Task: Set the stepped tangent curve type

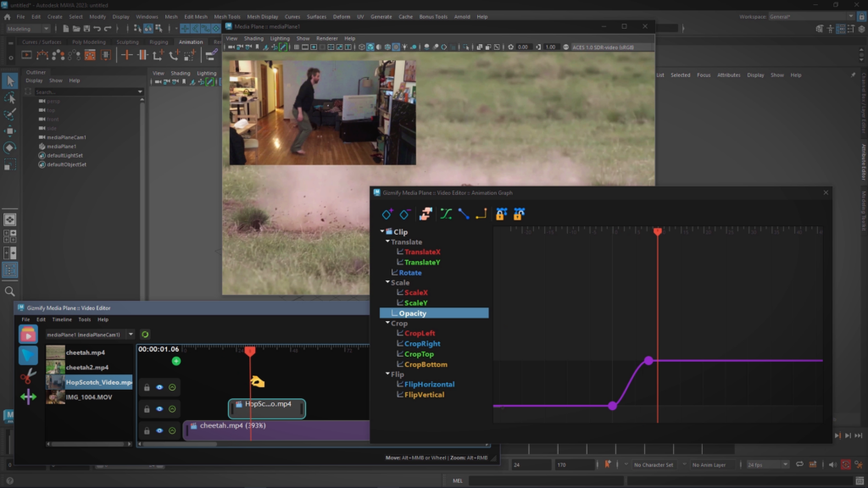Action: point(481,214)
